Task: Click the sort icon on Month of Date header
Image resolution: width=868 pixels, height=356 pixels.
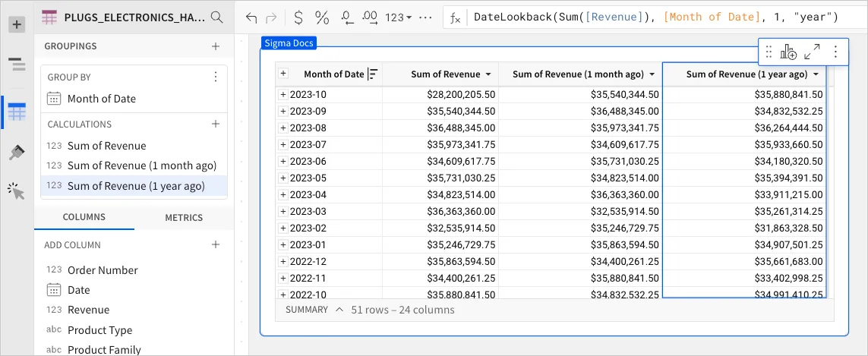Action: (373, 74)
